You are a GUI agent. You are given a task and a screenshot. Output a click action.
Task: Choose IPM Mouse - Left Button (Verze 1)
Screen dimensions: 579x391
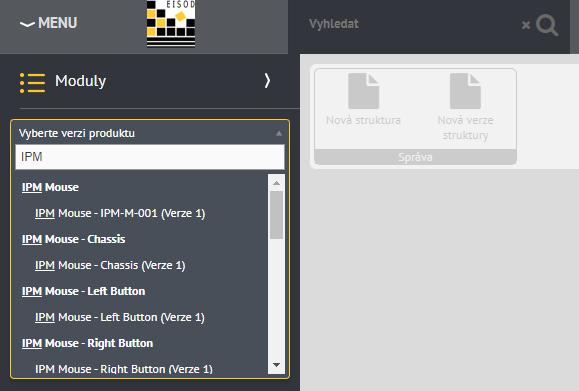click(x=120, y=318)
